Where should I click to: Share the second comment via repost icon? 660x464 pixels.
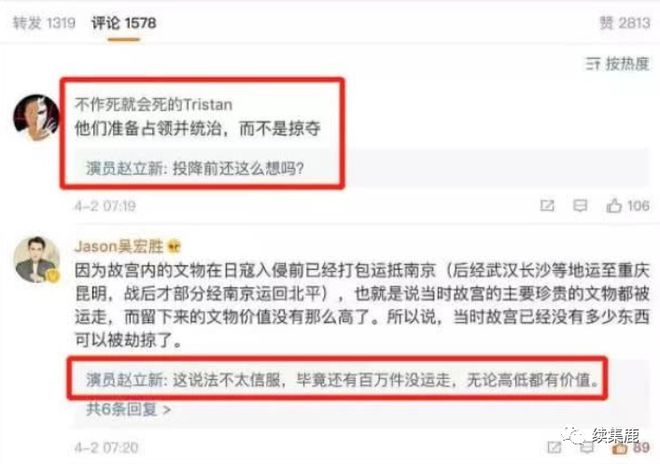click(554, 448)
